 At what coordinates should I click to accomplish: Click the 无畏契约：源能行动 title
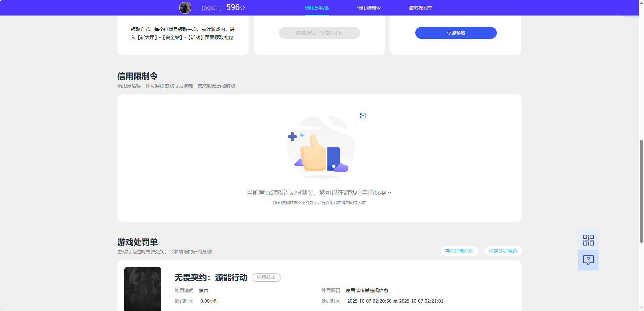click(x=211, y=278)
